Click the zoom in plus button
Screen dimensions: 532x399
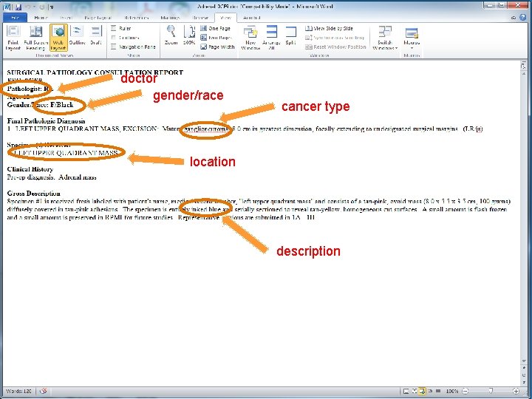click(516, 391)
